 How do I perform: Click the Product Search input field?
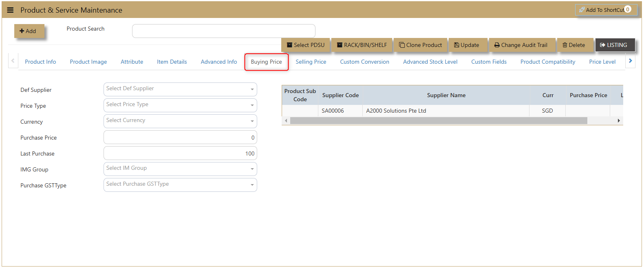click(224, 31)
